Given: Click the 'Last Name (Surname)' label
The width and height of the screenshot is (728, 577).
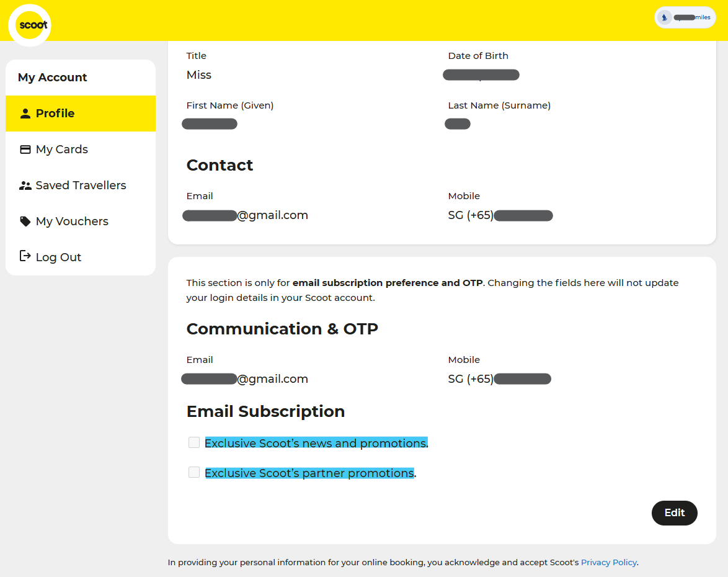Looking at the screenshot, I should pyautogui.click(x=499, y=105).
